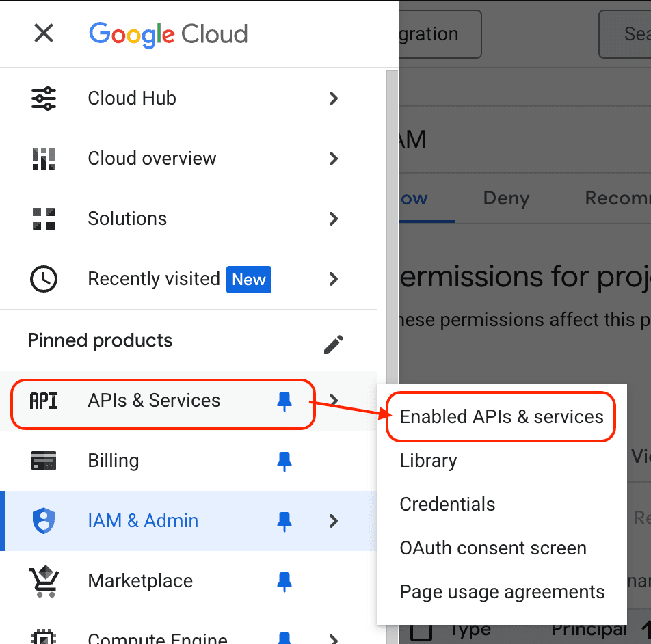Image resolution: width=651 pixels, height=644 pixels.
Task: Unpin Marketplace from pinned products
Action: [284, 580]
